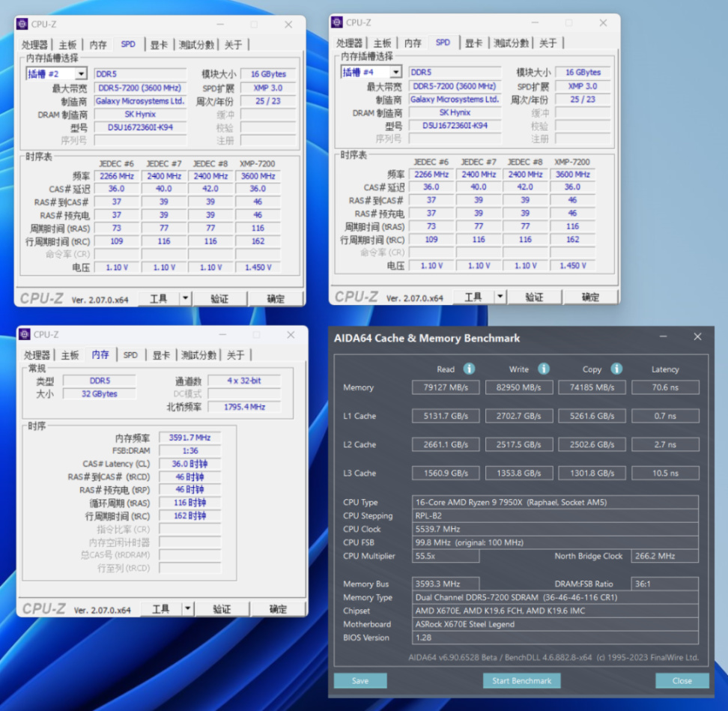Viewport: 728px width, 711px height.
Task: Click the Read info icon in AIDA64
Action: (x=469, y=369)
